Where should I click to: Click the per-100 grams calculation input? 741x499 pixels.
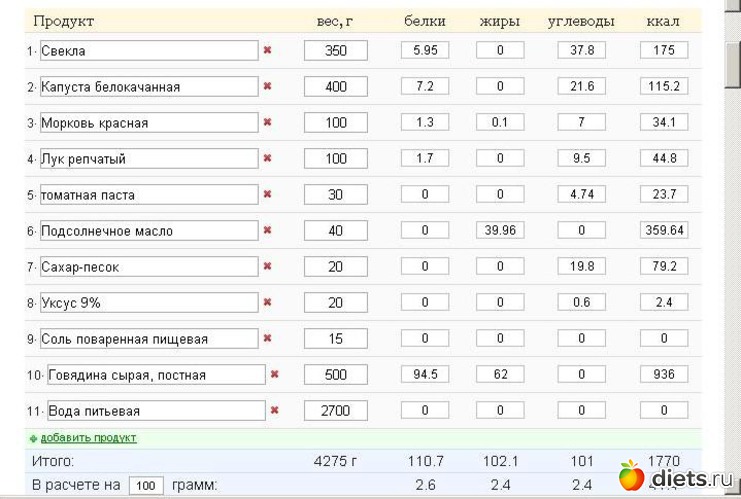coord(146,485)
